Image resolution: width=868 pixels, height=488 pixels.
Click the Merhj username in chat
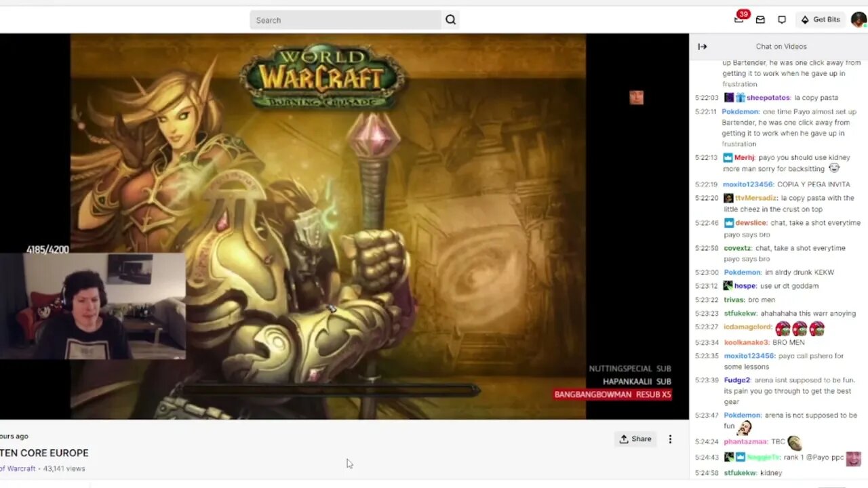[745, 157]
